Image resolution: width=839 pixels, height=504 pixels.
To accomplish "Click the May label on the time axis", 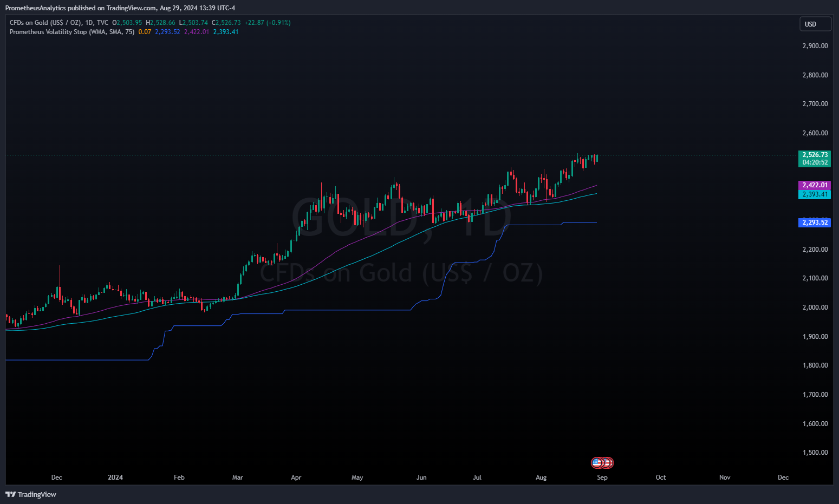I will tap(357, 477).
